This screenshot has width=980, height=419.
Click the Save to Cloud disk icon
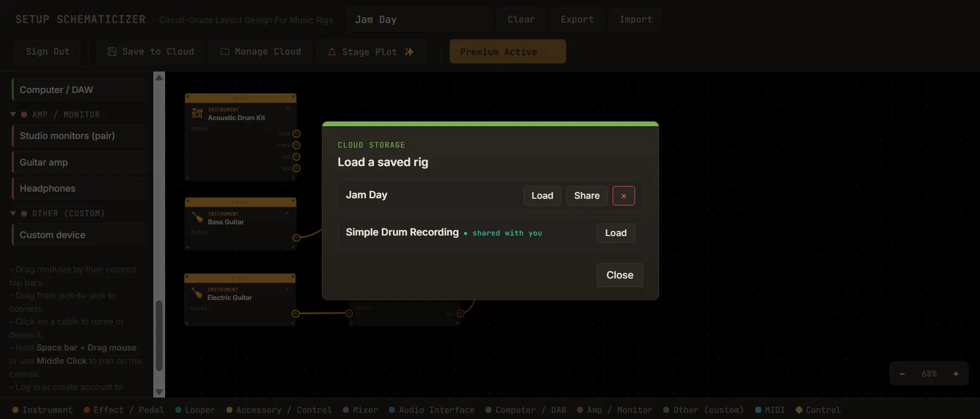(x=112, y=52)
